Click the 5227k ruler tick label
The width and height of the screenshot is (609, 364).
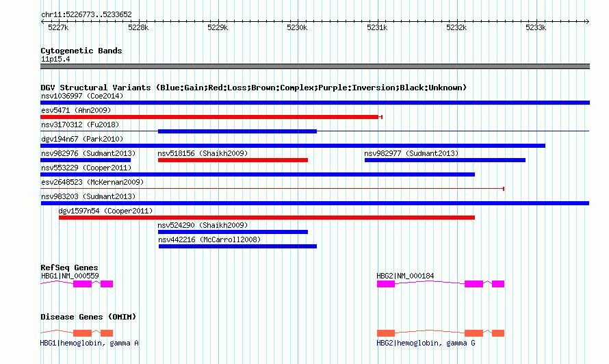point(58,27)
